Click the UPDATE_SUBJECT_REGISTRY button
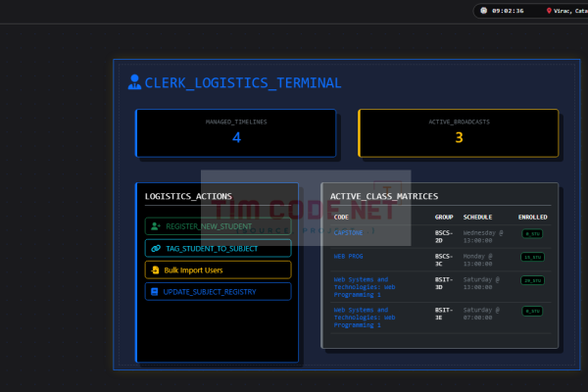This screenshot has width=588, height=392. pyautogui.click(x=218, y=292)
